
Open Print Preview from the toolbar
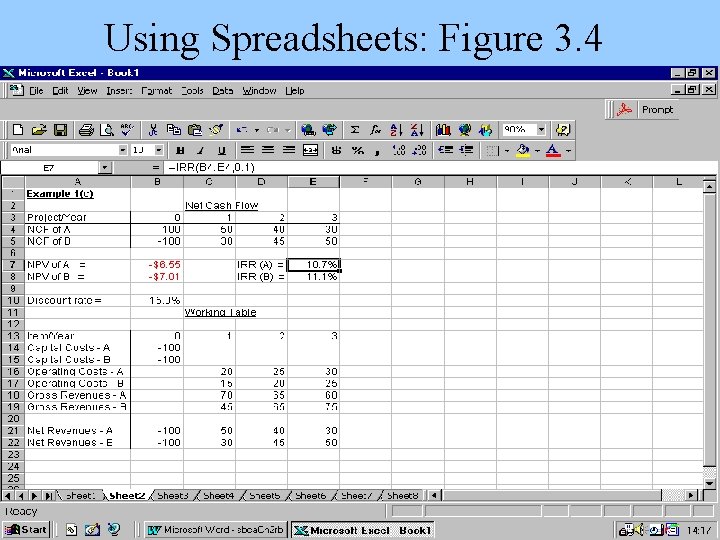point(107,130)
